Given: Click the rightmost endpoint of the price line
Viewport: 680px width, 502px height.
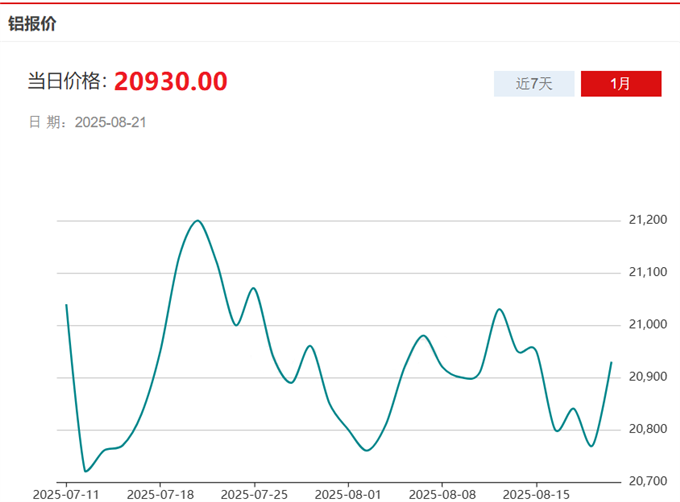Looking at the screenshot, I should [611, 362].
